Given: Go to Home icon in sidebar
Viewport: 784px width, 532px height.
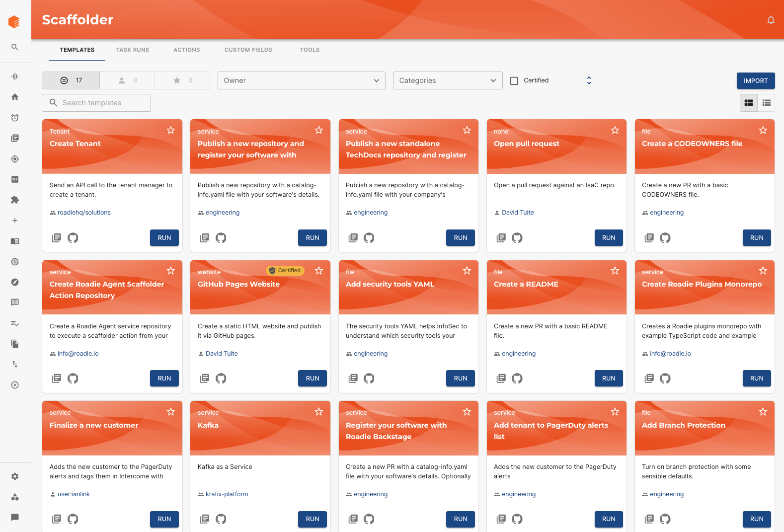Looking at the screenshot, I should click(x=15, y=97).
